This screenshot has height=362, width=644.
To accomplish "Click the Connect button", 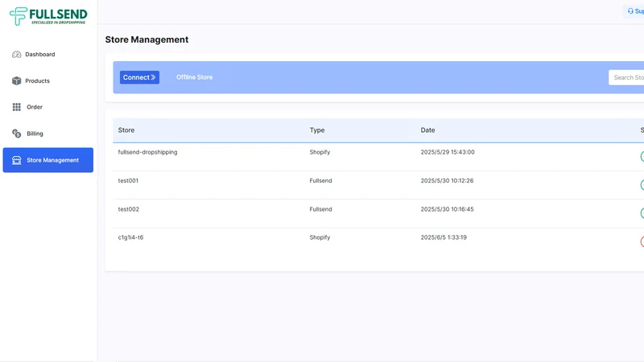I will coord(139,77).
